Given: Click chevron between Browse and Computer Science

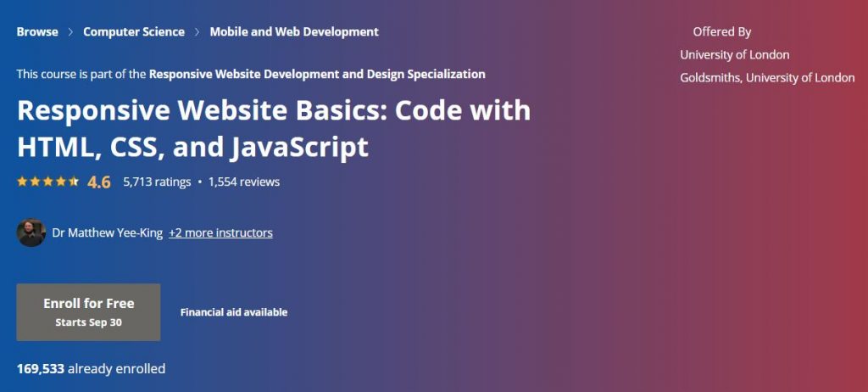Looking at the screenshot, I should pos(70,32).
